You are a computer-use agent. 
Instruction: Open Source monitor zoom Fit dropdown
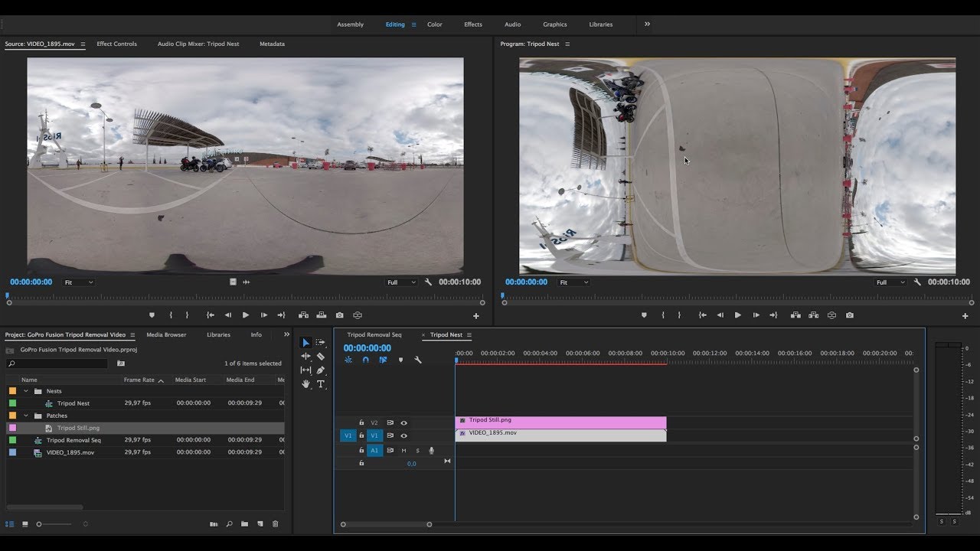[78, 282]
